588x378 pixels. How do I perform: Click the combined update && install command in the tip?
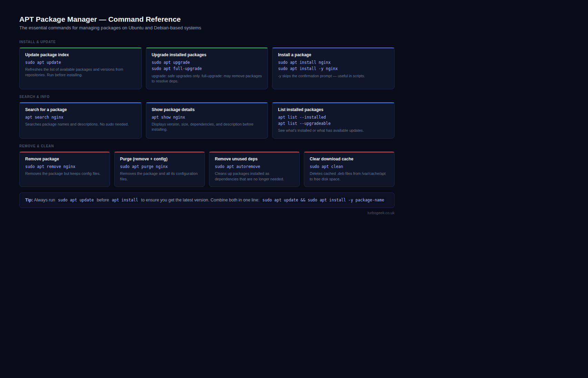(323, 200)
